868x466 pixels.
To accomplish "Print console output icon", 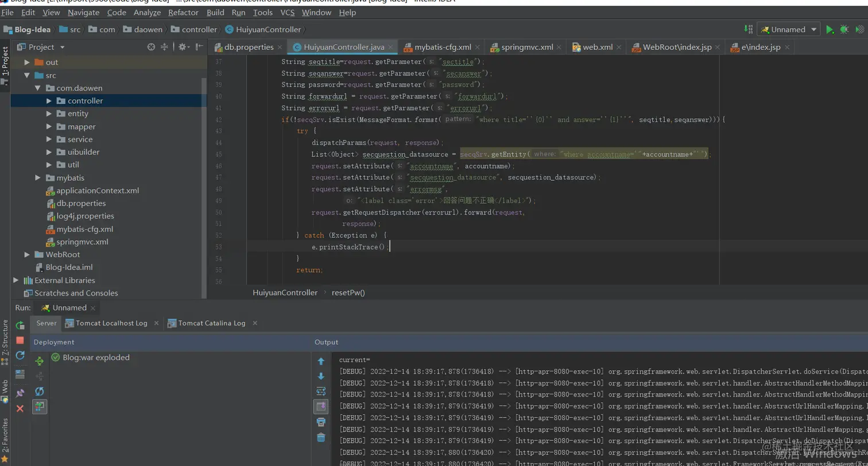I will pyautogui.click(x=321, y=422).
